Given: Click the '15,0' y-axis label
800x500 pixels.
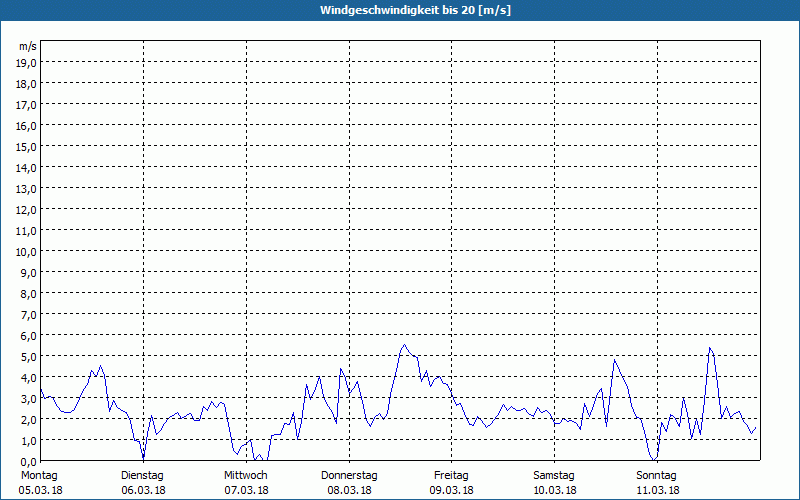Looking at the screenshot, I should [x=26, y=147].
